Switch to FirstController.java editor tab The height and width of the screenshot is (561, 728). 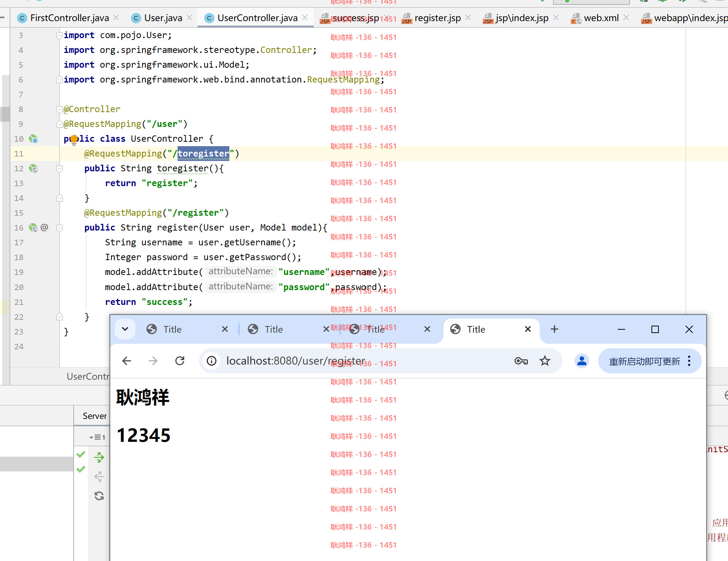(x=69, y=18)
